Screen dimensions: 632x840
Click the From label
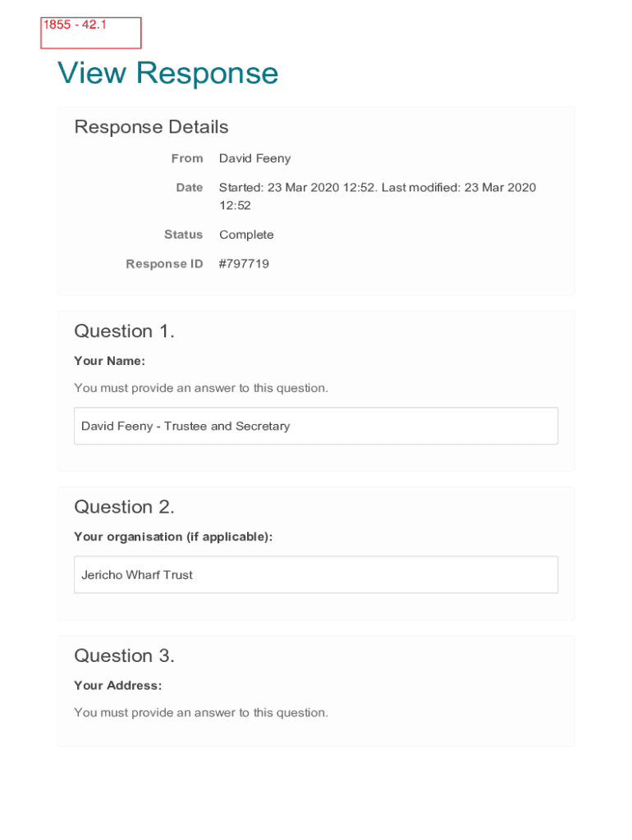187,158
